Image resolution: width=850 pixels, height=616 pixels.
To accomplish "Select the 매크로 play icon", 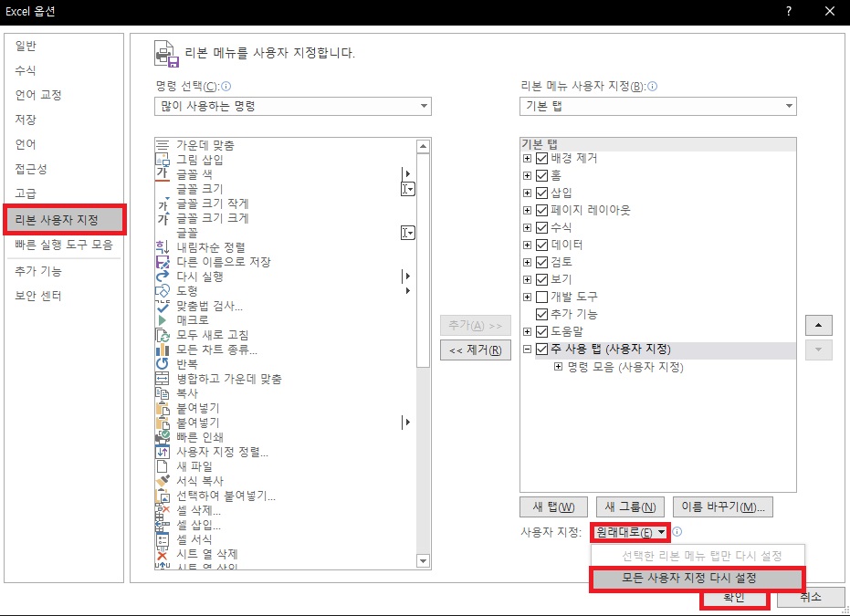I will click(163, 320).
